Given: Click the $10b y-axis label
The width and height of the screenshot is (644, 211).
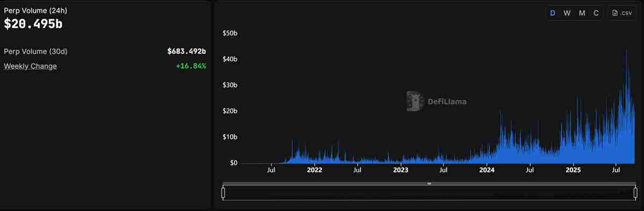Looking at the screenshot, I should click(230, 137).
